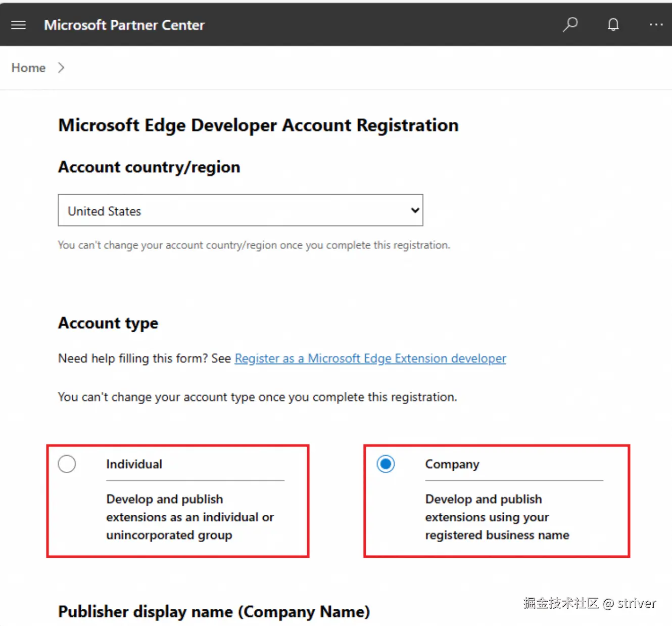Viewport: 672px width, 626px height.
Task: Click the country/region change warning note
Action: click(x=254, y=245)
